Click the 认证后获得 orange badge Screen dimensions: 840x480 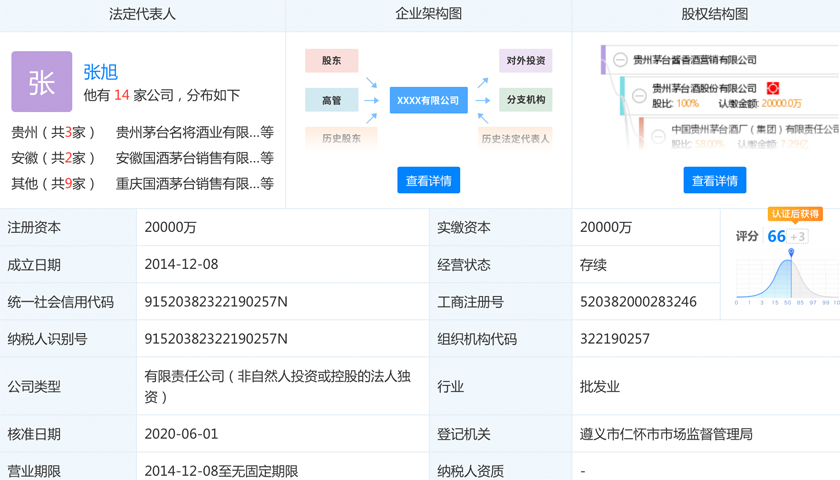point(795,214)
